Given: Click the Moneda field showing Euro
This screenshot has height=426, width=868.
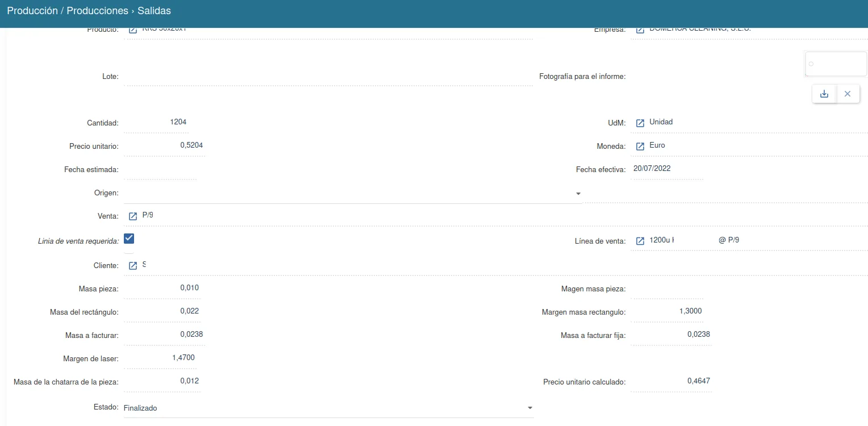Looking at the screenshot, I should 749,146.
